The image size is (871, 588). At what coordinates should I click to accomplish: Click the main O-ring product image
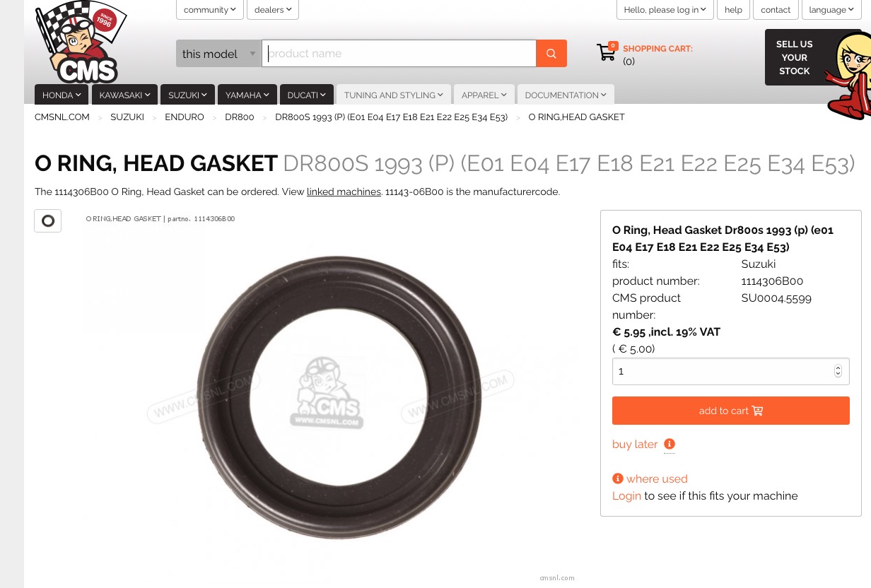(x=339, y=397)
